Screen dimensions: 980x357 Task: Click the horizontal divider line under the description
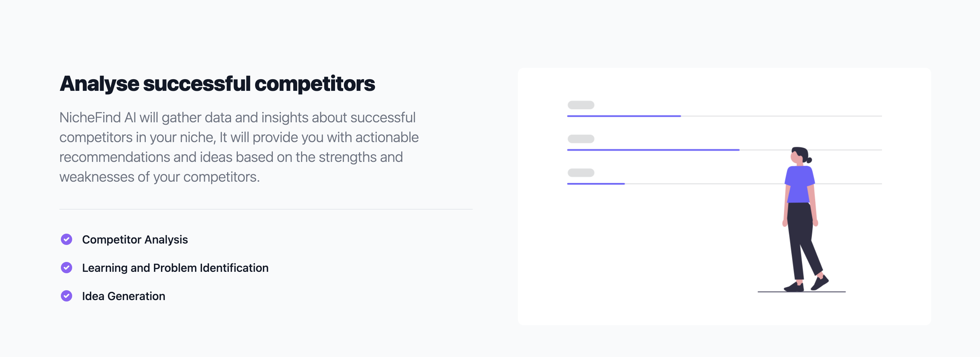pos(266,209)
